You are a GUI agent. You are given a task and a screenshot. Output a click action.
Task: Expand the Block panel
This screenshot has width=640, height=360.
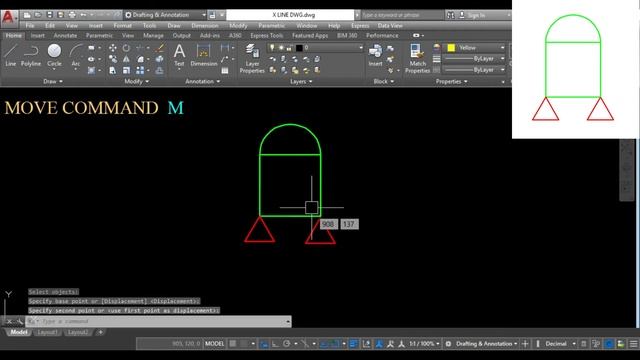pos(383,81)
